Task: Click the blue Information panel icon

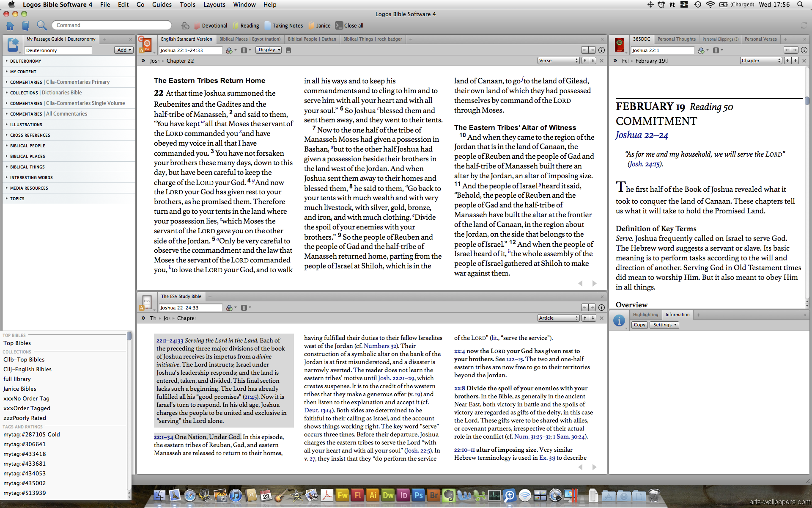Action: [619, 320]
